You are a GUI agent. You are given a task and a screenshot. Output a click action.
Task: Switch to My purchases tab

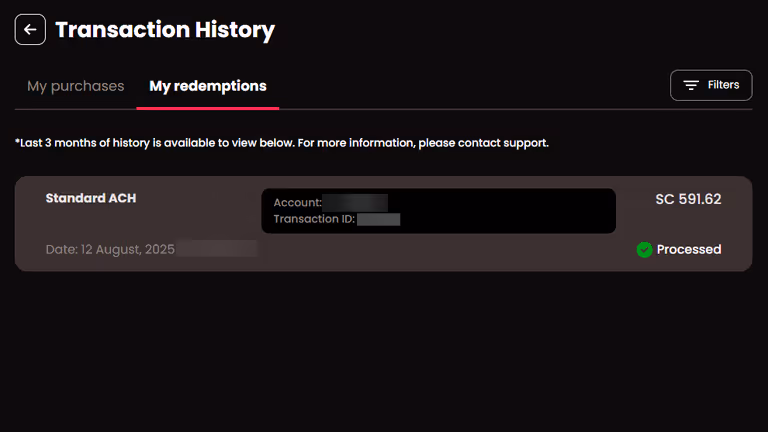(x=75, y=86)
